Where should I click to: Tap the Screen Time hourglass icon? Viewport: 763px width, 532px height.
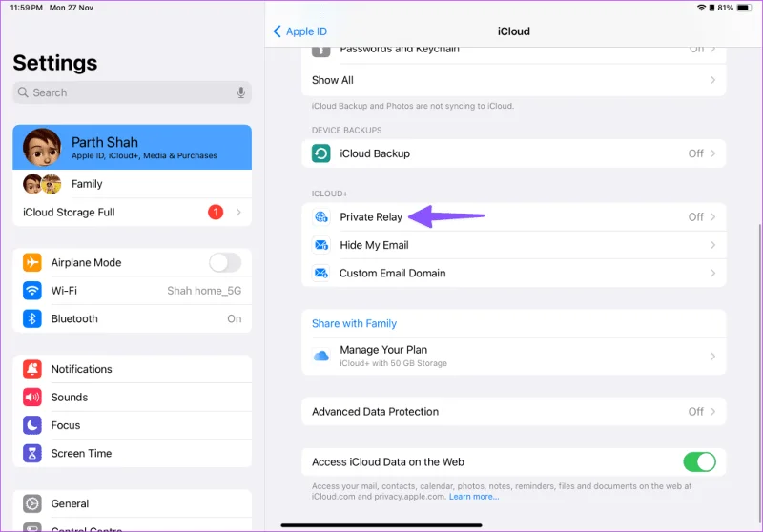coord(32,453)
